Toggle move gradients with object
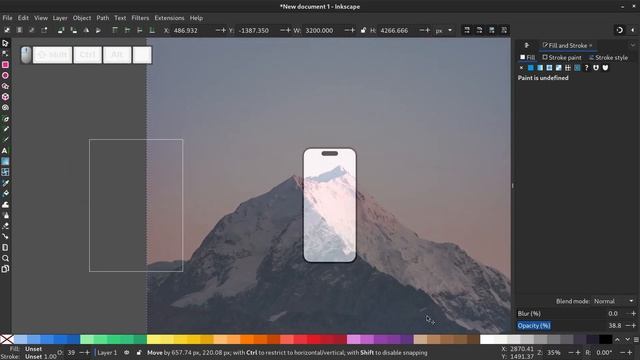 coord(492,30)
